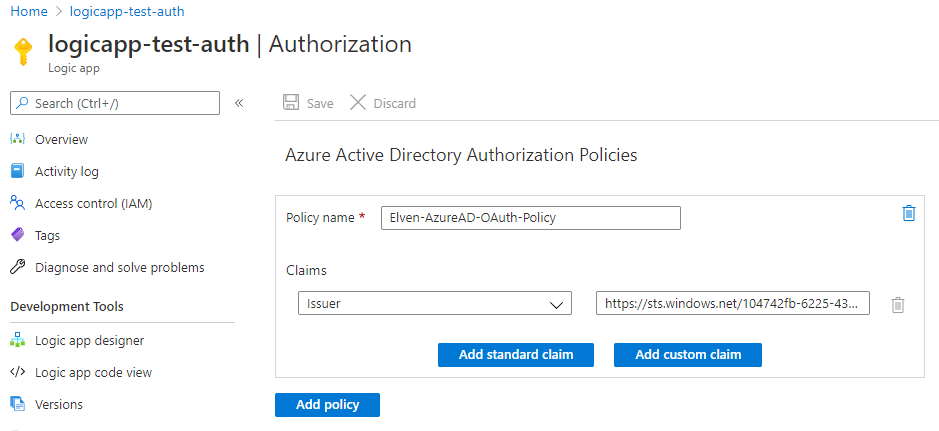Viewport: 939px width, 431px height.
Task: Click the code view </> icon
Action: 17,372
